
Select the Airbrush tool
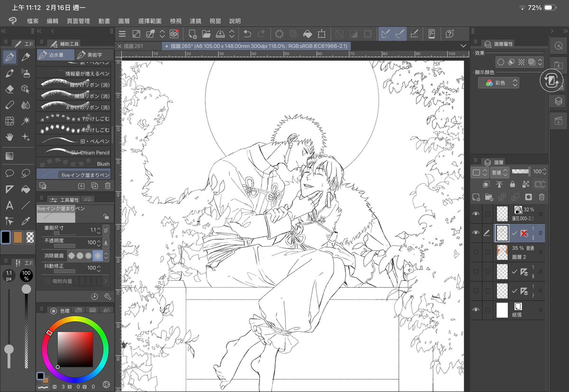pyautogui.click(x=26, y=73)
